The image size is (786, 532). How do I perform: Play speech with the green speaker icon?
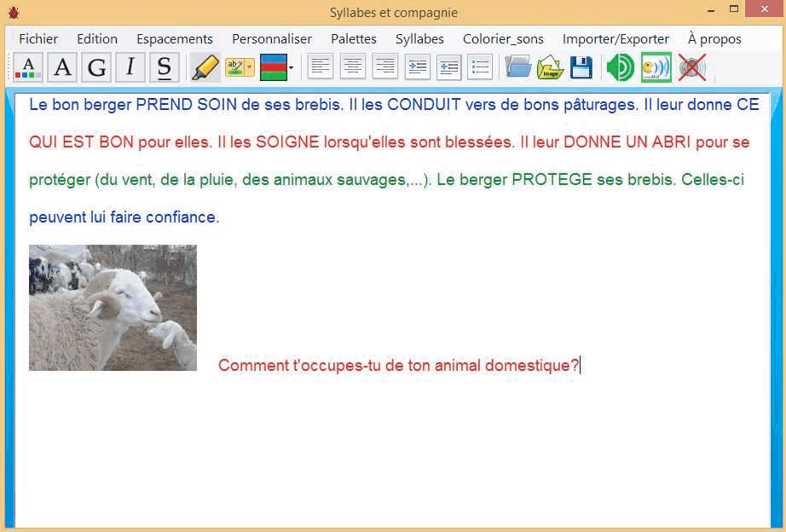[x=620, y=67]
